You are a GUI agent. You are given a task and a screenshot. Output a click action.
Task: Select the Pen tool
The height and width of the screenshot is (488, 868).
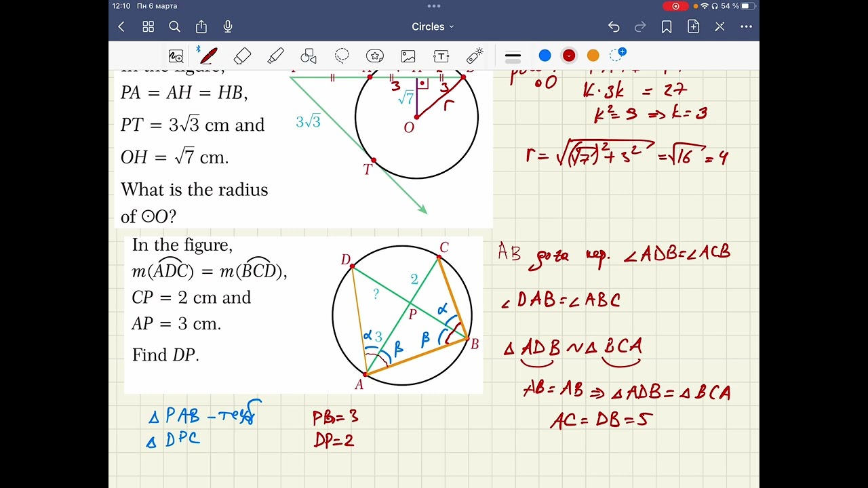coord(208,56)
